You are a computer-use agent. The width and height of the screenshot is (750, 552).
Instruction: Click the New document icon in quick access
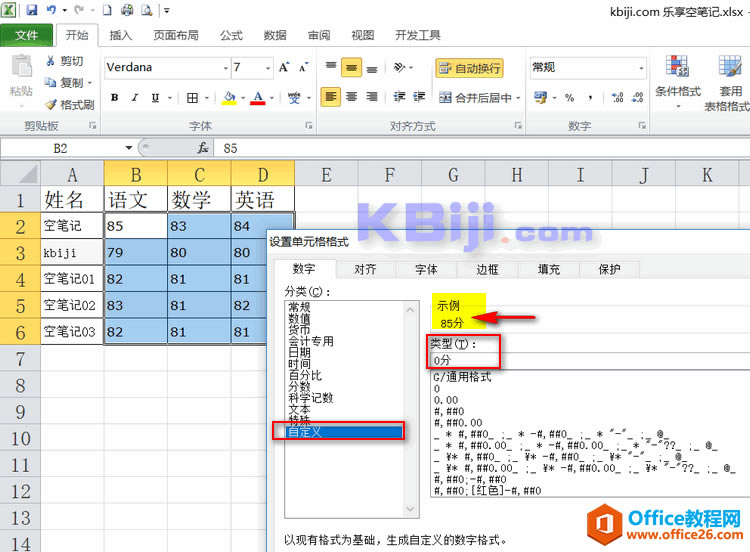coord(107,10)
